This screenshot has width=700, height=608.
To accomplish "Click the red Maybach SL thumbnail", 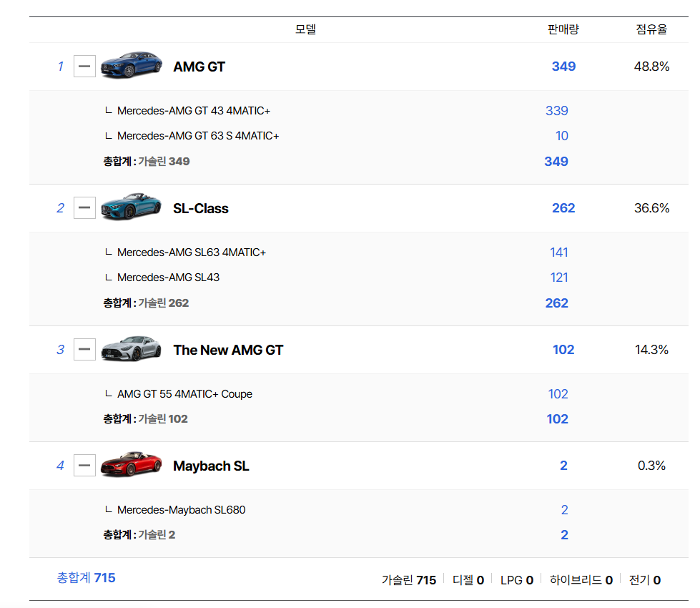I will tap(132, 464).
